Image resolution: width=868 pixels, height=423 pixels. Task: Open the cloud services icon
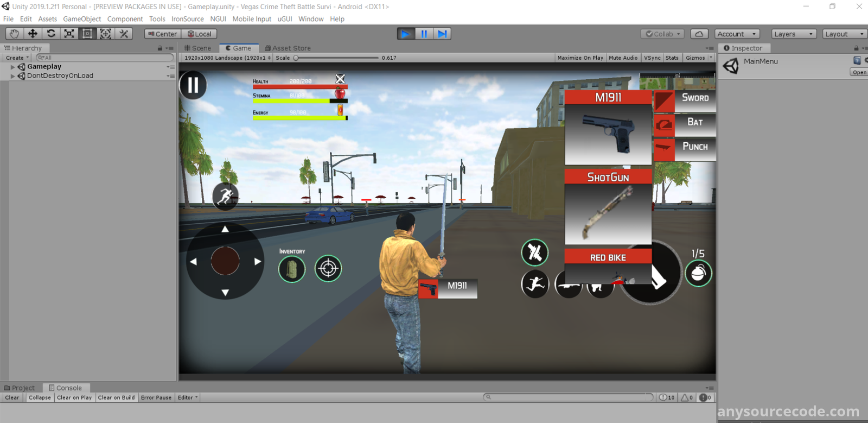click(699, 34)
